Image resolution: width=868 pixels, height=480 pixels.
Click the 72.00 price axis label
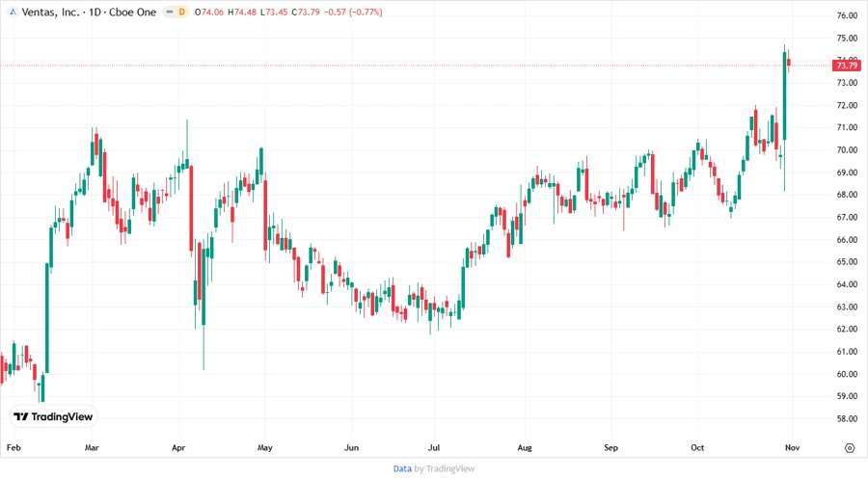click(847, 105)
